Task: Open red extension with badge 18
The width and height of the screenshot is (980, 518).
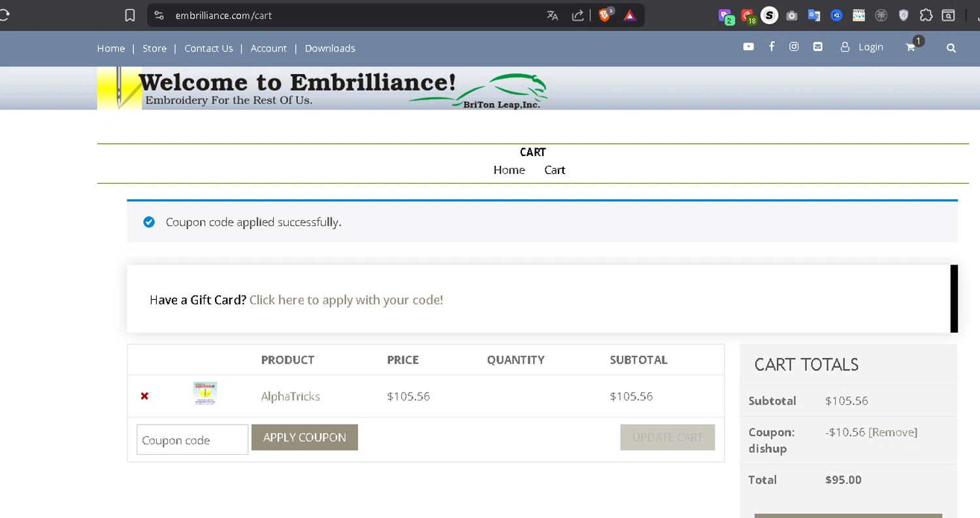Action: 748,16
